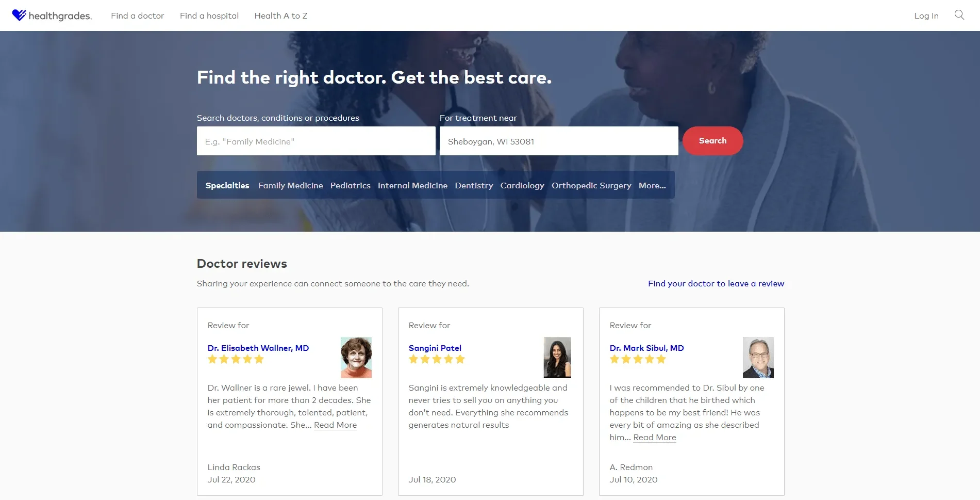Click Dr. Mark Sibul's profile photo
Viewport: 980px width, 500px height.
click(x=758, y=357)
